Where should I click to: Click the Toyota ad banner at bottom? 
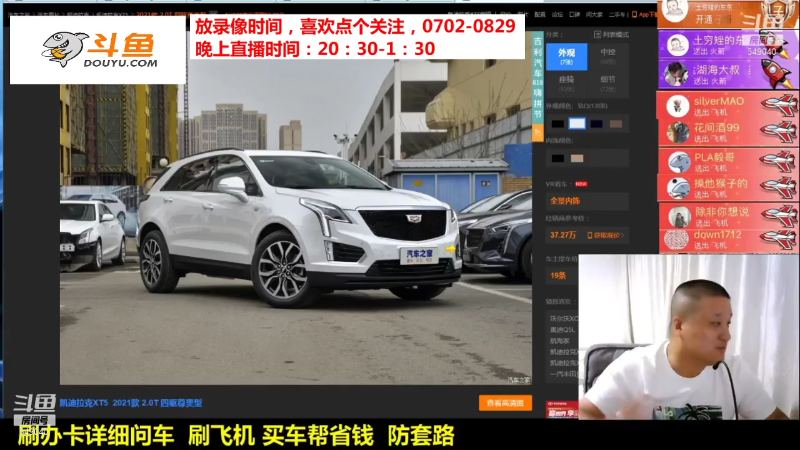(562, 410)
